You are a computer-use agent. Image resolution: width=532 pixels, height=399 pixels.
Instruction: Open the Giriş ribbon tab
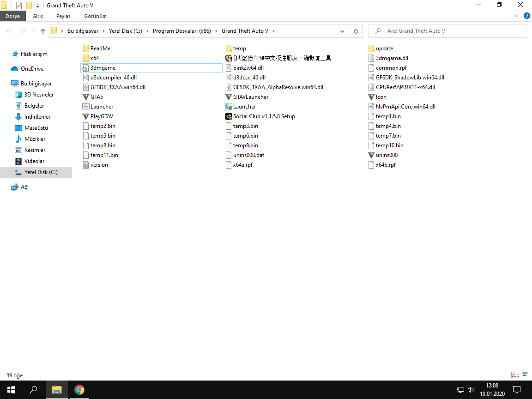click(38, 16)
